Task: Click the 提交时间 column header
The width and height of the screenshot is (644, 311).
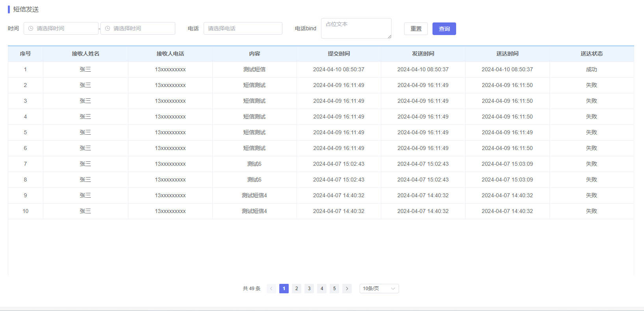Action: tap(339, 54)
